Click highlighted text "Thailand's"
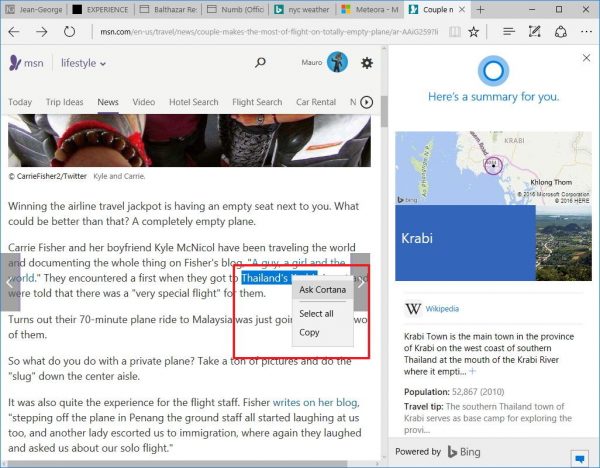Viewport: 600px width, 468px height. click(264, 278)
